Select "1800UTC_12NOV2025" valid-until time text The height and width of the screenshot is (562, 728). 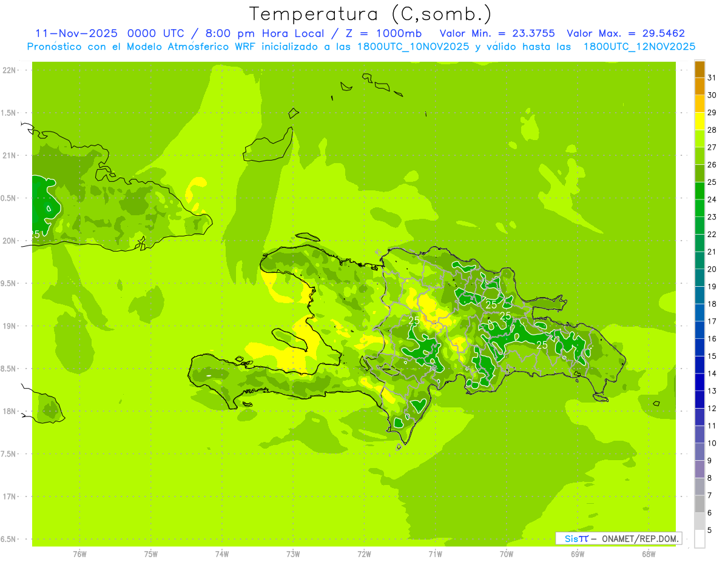(x=639, y=47)
